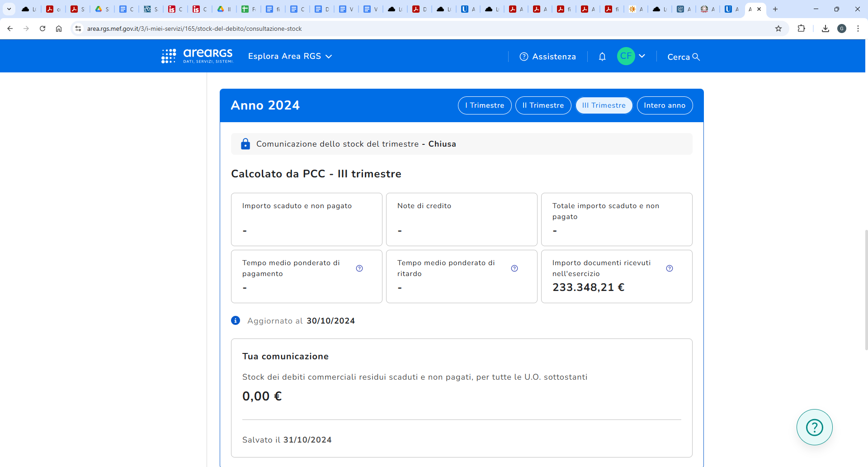Select the III Trimestre toggle
This screenshot has width=868, height=467.
click(x=604, y=105)
